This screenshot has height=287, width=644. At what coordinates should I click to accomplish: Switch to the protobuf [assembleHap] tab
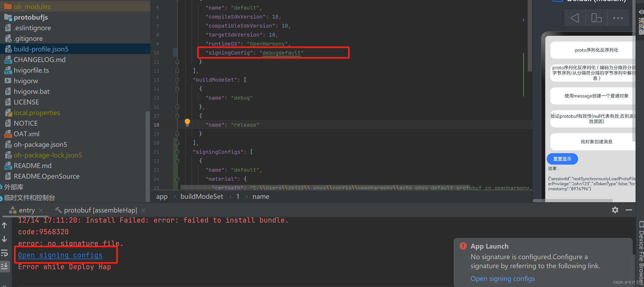pyautogui.click(x=100, y=210)
